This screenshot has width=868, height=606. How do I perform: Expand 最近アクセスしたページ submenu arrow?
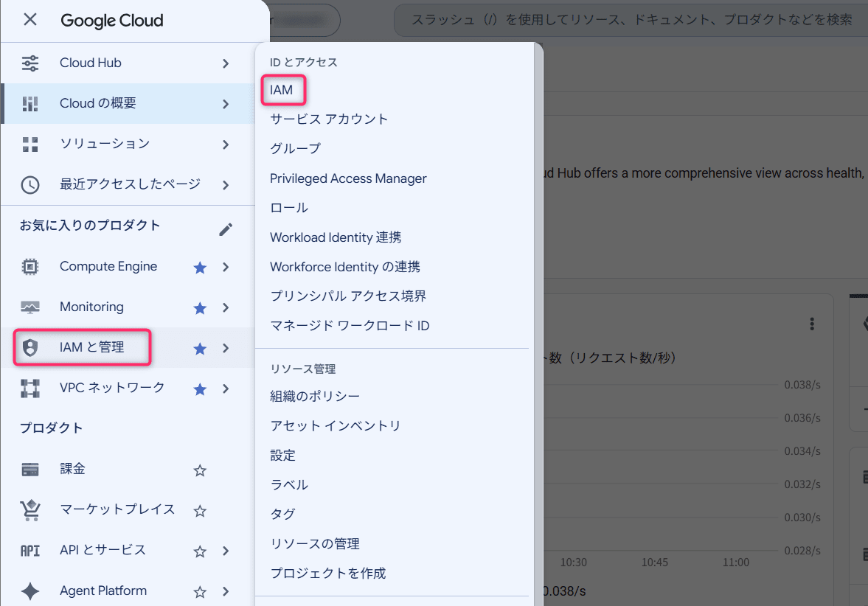(x=226, y=185)
